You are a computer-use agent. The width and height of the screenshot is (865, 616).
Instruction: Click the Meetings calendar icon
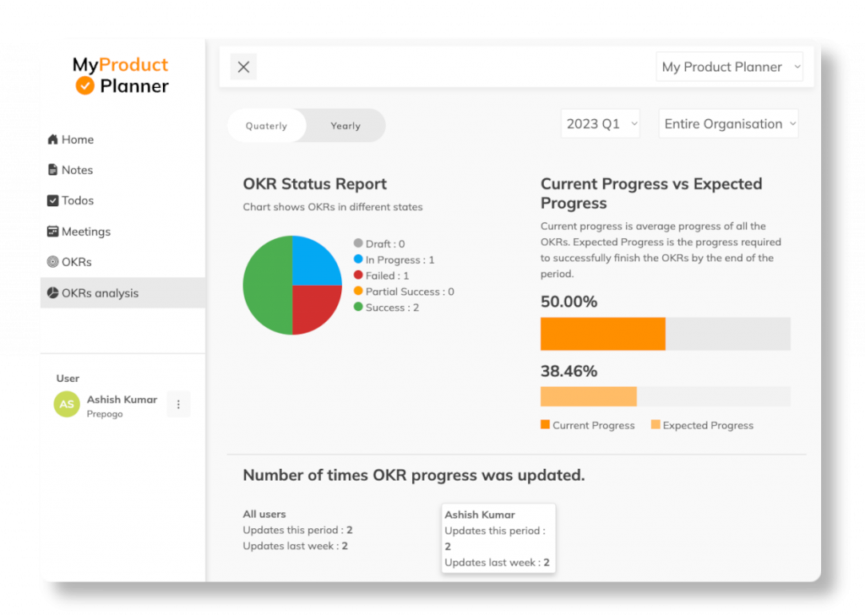point(52,231)
